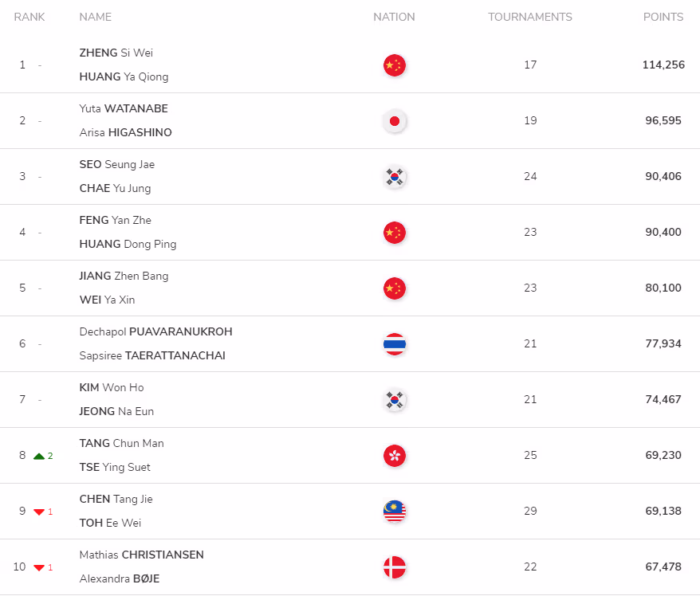Click the Malaysia flag icon
The width and height of the screenshot is (700, 596).
click(x=394, y=512)
